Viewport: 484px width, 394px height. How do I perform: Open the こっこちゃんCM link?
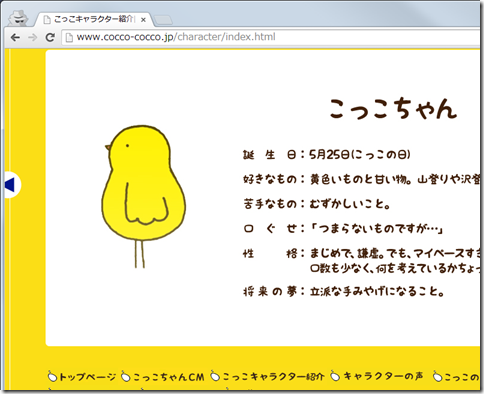pyautogui.click(x=168, y=377)
